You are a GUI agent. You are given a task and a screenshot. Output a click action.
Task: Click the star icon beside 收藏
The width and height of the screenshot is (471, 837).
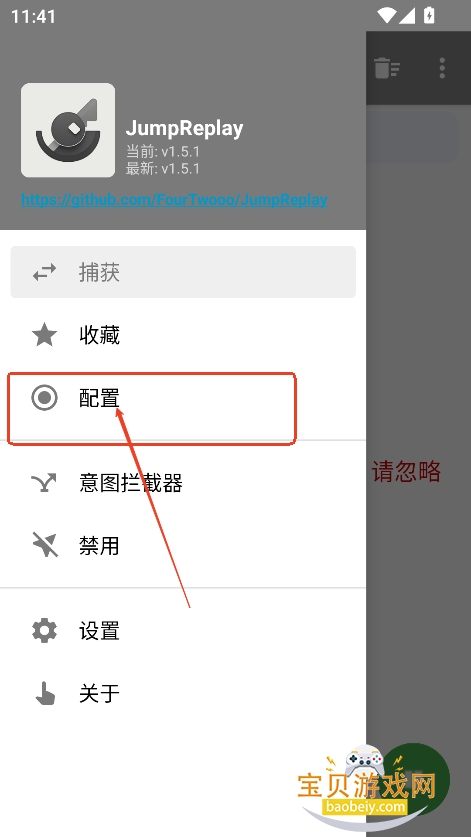(44, 335)
